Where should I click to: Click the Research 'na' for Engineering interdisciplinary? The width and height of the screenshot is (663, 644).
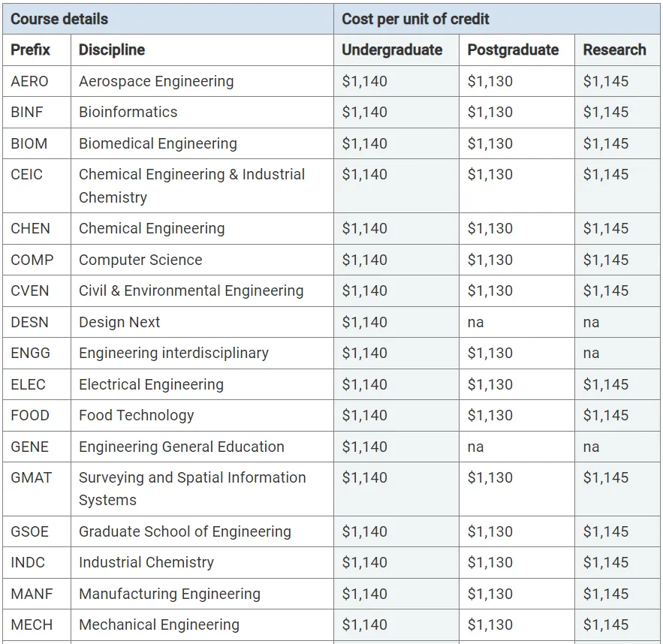(x=591, y=354)
